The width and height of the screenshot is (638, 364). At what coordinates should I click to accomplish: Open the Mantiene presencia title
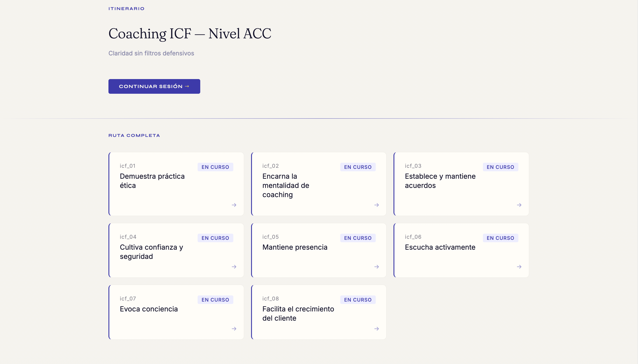(295, 247)
